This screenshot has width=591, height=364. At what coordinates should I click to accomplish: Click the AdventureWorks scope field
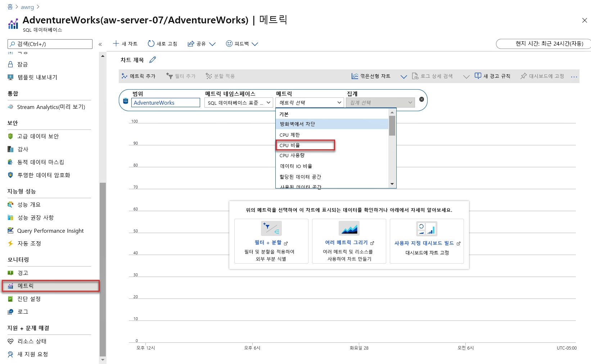tap(166, 103)
